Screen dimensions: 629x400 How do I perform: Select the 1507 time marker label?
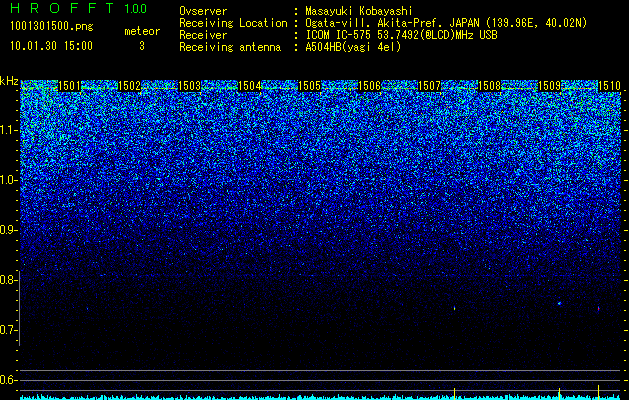coord(430,86)
